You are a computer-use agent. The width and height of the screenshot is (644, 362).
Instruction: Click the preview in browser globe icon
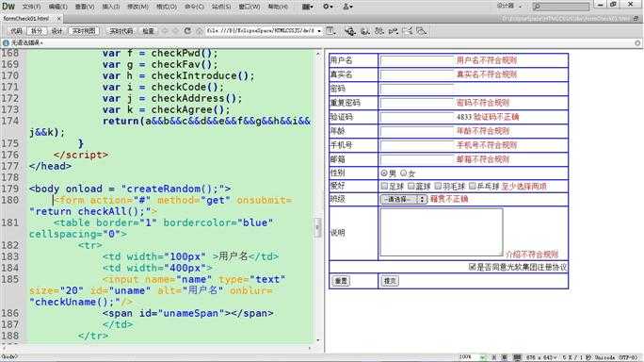350,31
